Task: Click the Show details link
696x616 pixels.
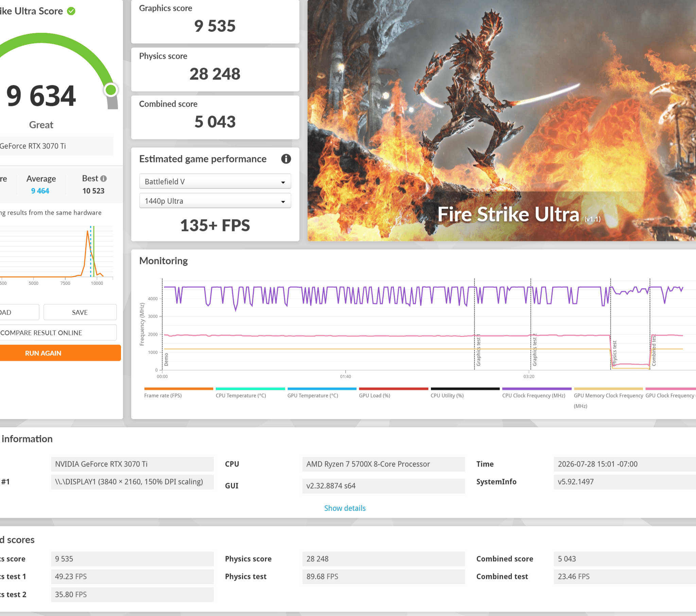Action: coord(345,508)
